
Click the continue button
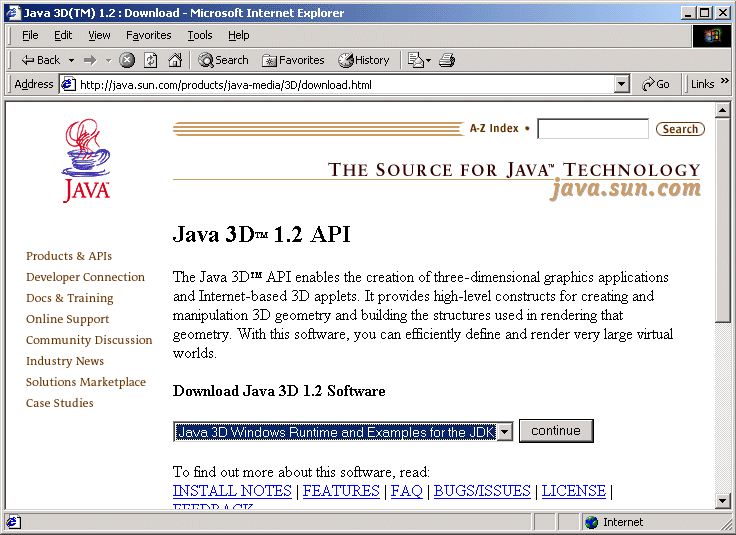point(556,431)
